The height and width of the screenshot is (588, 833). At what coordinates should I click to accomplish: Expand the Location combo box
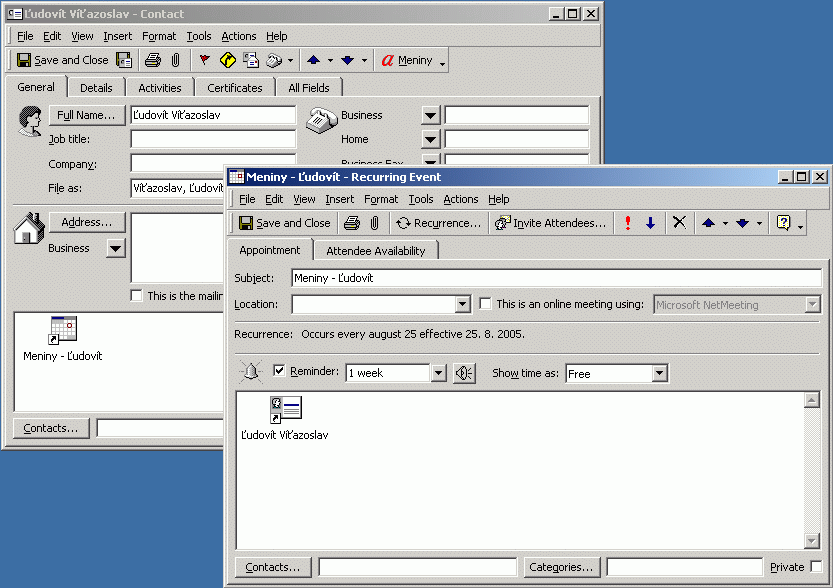click(463, 304)
